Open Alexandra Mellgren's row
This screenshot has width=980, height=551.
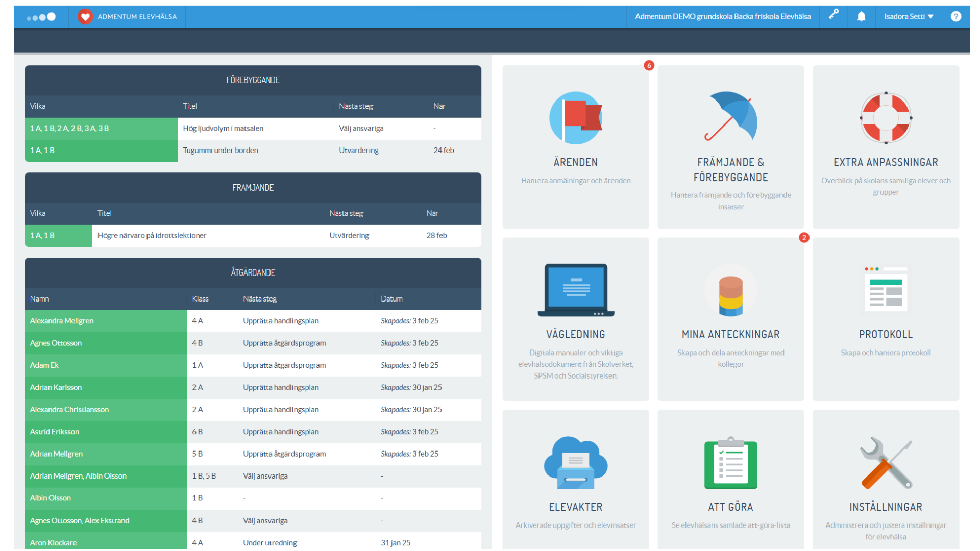[62, 321]
